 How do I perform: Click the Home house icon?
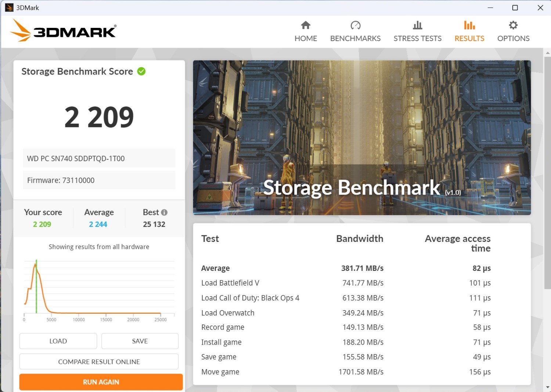pos(306,25)
